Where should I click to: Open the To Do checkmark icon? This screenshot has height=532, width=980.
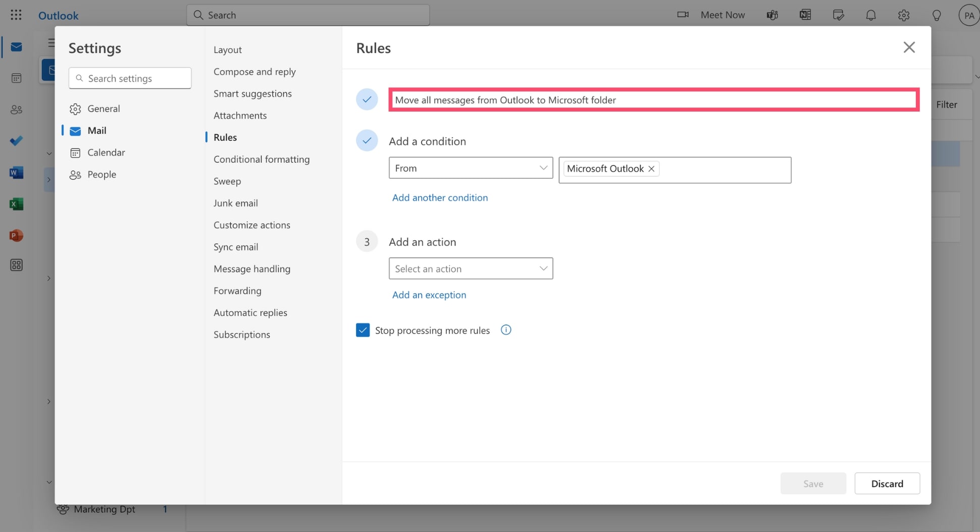point(16,141)
